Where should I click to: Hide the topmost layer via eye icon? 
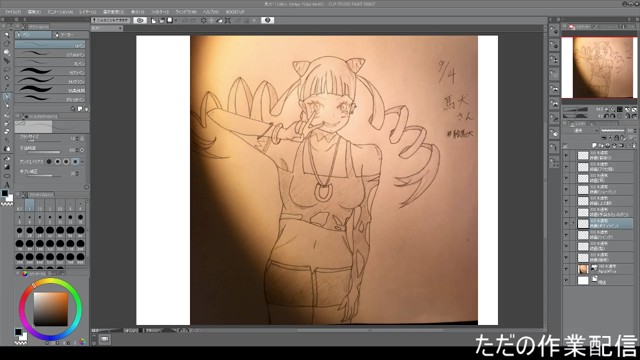pos(566,156)
